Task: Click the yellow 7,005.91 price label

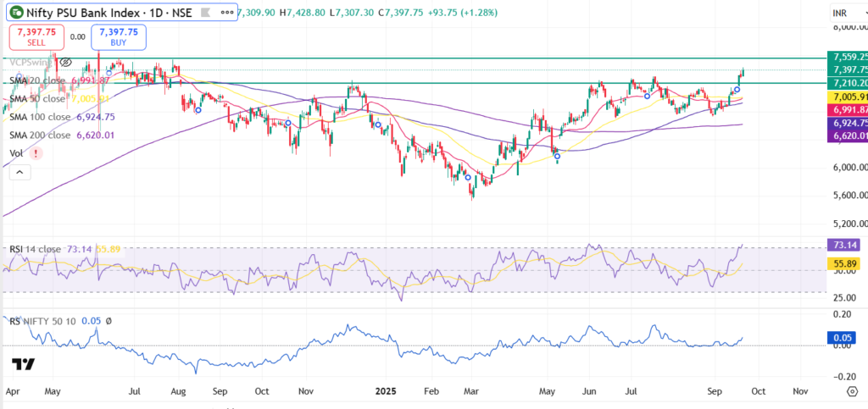Action: point(847,97)
